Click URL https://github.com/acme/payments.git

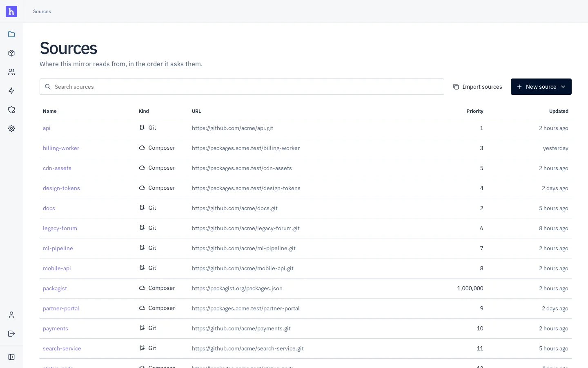coord(241,328)
